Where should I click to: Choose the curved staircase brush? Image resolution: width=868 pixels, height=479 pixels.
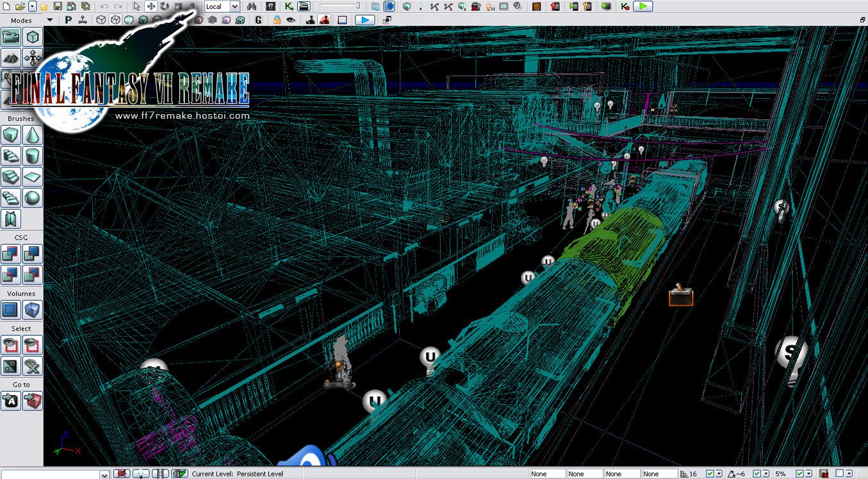tap(12, 156)
